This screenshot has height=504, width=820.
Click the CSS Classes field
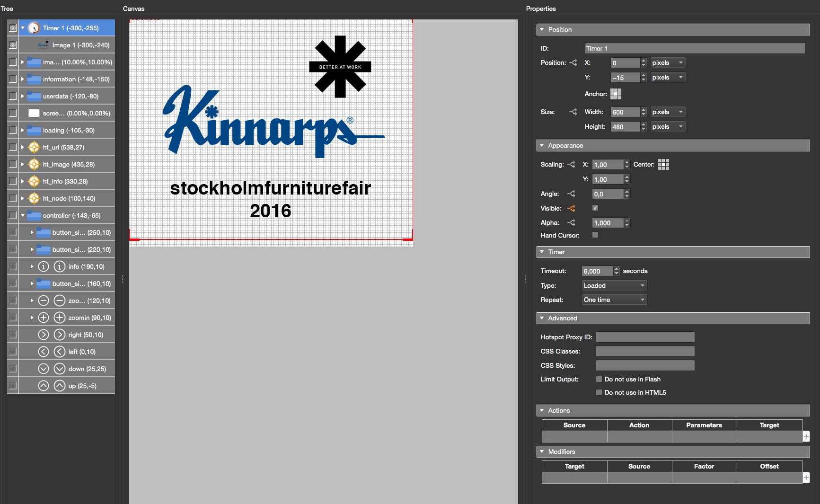pos(645,351)
